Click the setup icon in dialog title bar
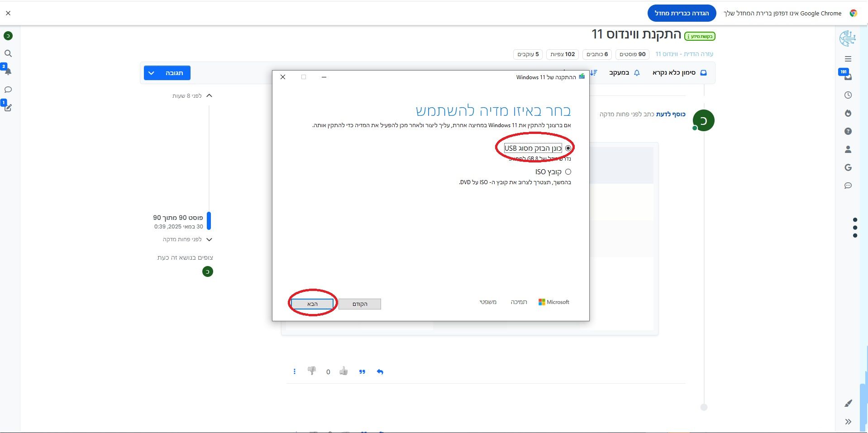This screenshot has height=433, width=868. pyautogui.click(x=582, y=77)
